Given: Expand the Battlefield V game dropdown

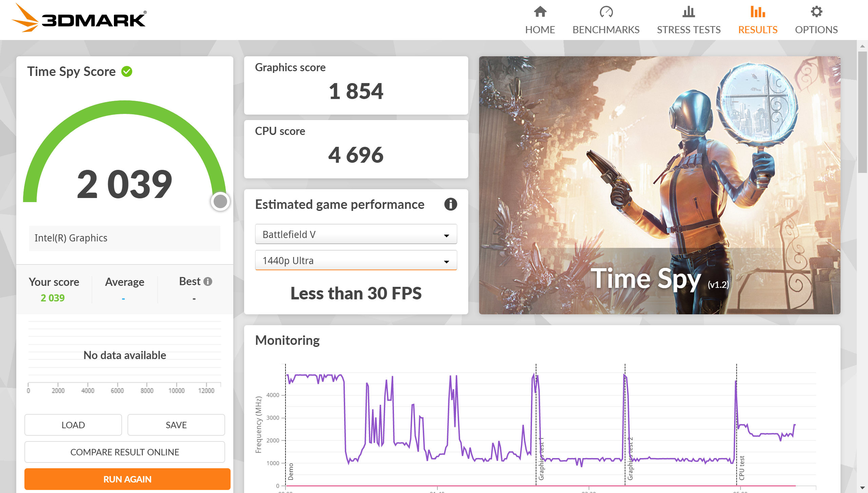Looking at the screenshot, I should coord(356,234).
